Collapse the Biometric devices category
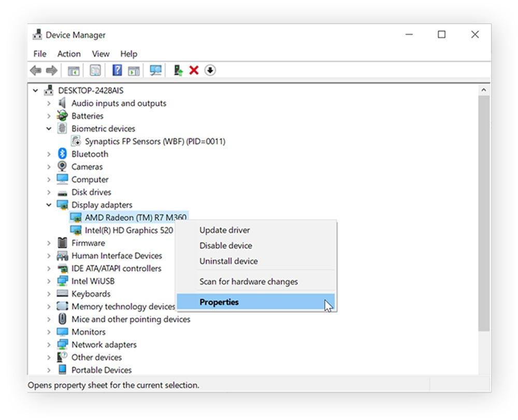The width and height of the screenshot is (518, 420). [49, 129]
